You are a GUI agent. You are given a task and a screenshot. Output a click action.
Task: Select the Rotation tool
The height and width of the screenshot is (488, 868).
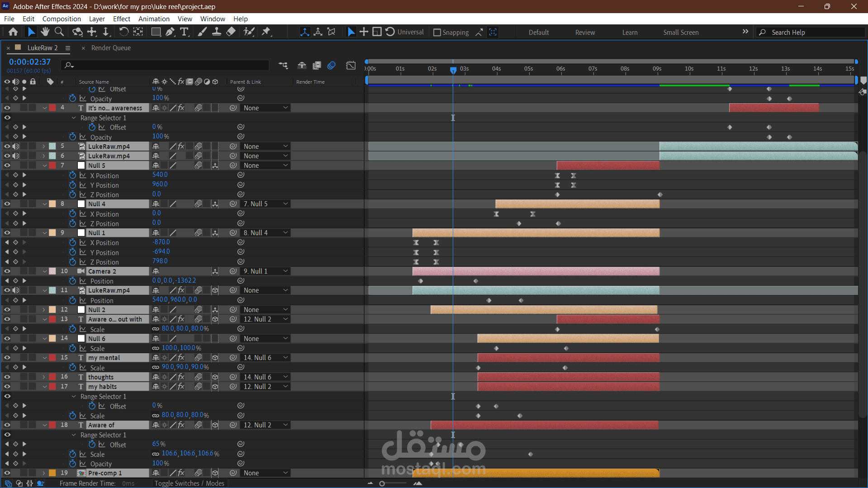123,32
